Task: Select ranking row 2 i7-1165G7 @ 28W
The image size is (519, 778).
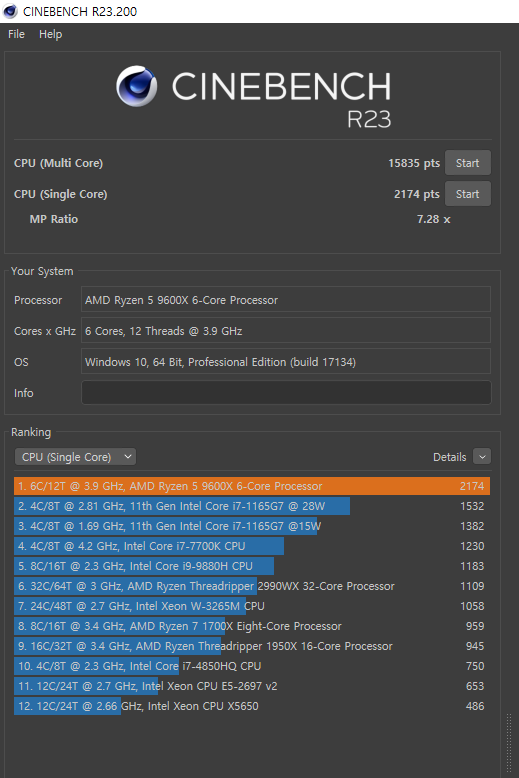Action: pyautogui.click(x=252, y=506)
